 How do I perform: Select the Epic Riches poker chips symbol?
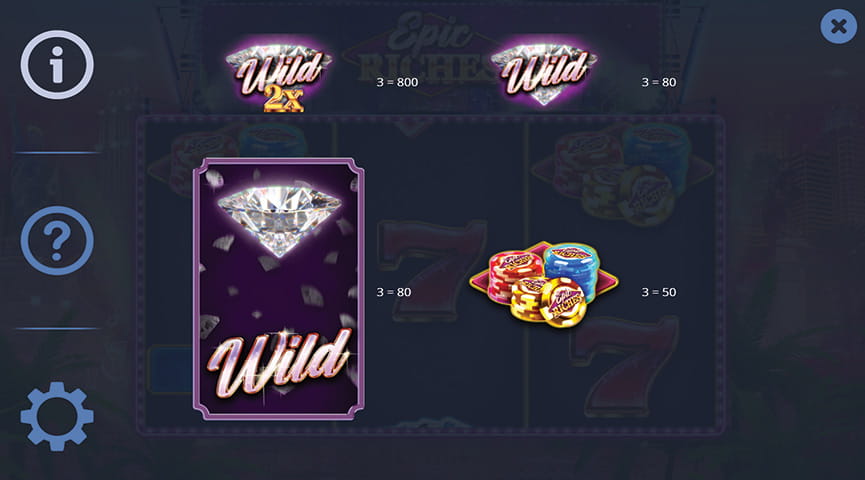tap(543, 285)
